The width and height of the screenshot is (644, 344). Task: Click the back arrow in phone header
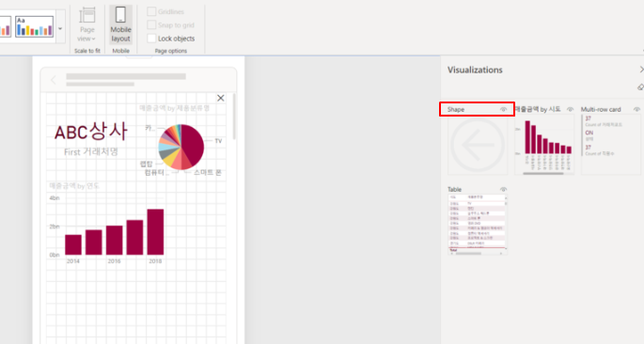(x=53, y=80)
